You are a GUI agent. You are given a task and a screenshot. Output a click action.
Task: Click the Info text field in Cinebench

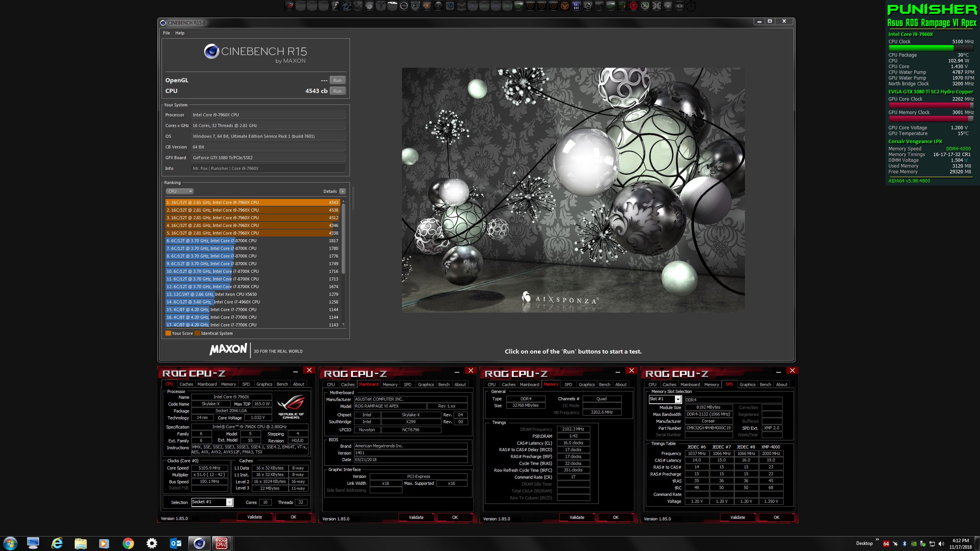point(268,168)
